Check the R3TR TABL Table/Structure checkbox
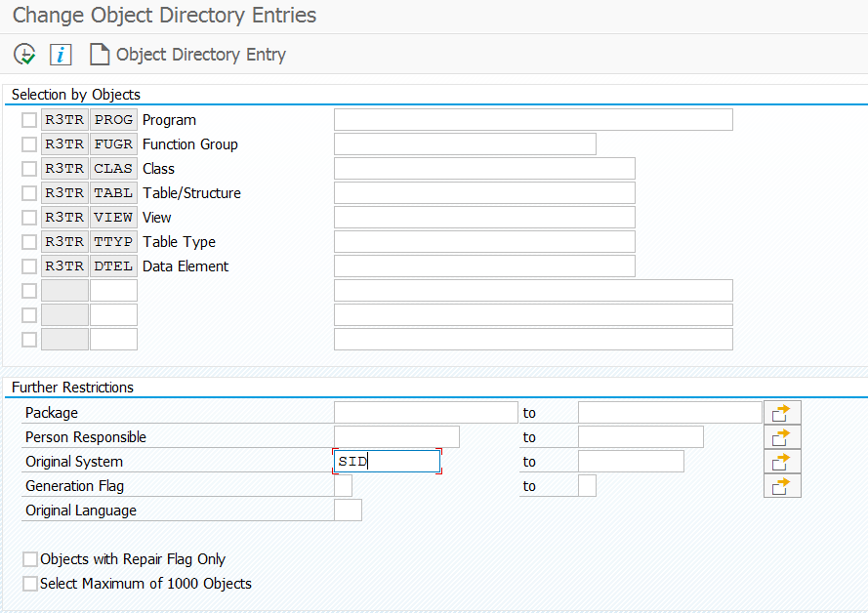Screen dimensions: 868x613 tap(29, 193)
